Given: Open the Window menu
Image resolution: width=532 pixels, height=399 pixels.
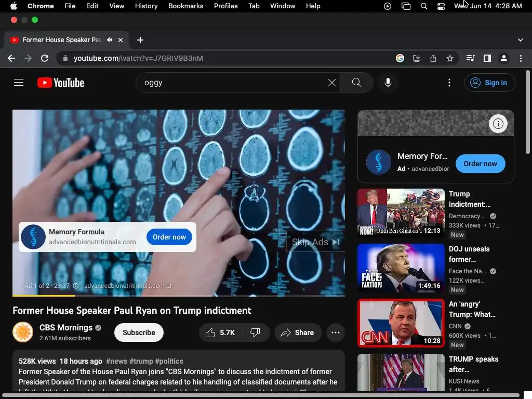Looking at the screenshot, I should 282,6.
